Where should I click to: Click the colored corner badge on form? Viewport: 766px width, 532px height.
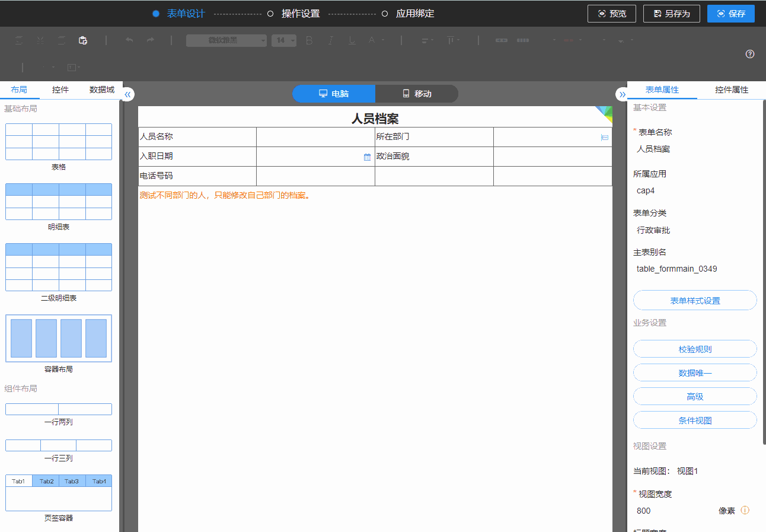pos(605,113)
